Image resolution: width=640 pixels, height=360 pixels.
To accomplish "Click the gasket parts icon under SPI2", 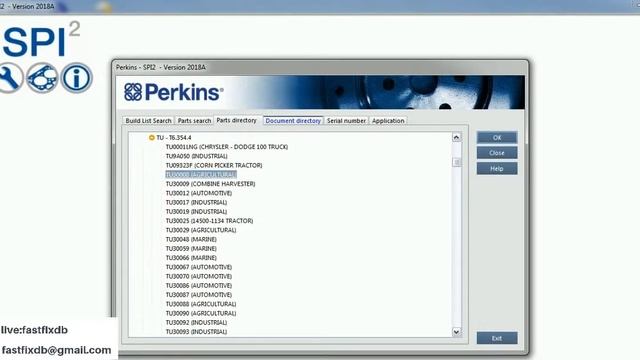I will (42, 78).
